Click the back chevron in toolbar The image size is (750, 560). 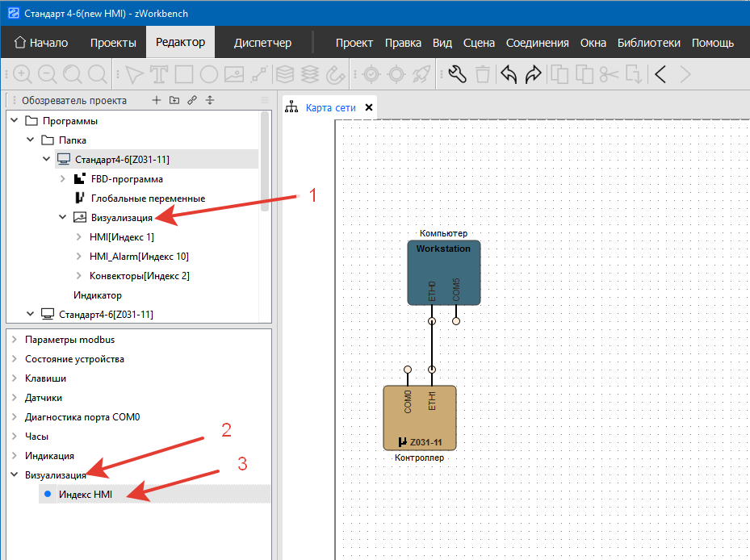coord(660,75)
